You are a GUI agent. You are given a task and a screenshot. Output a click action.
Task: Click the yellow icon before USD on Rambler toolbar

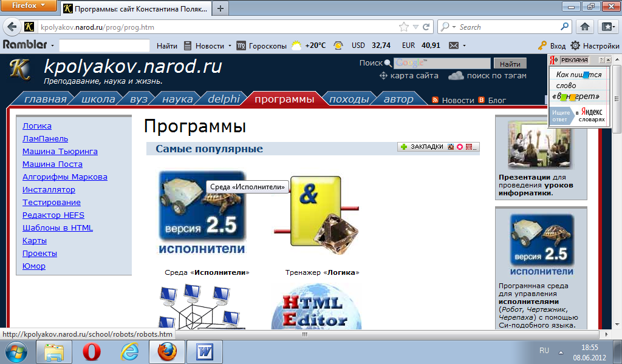click(x=338, y=45)
